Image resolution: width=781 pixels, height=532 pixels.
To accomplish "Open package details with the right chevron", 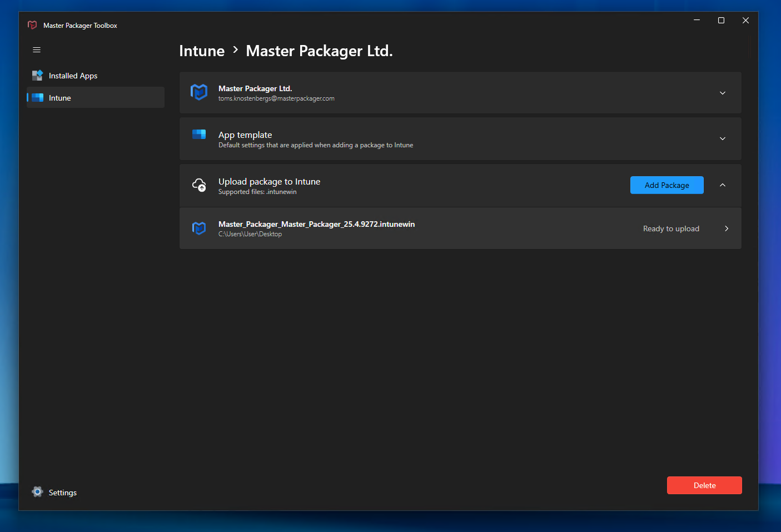I will pyautogui.click(x=727, y=228).
